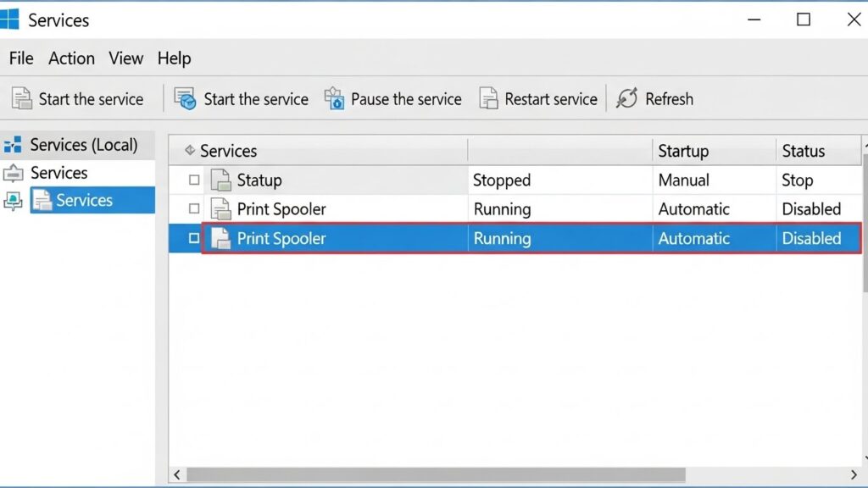This screenshot has width=868, height=488.
Task: Toggle the checkbox of the non-highlighted Print Spooler
Action: (194, 209)
